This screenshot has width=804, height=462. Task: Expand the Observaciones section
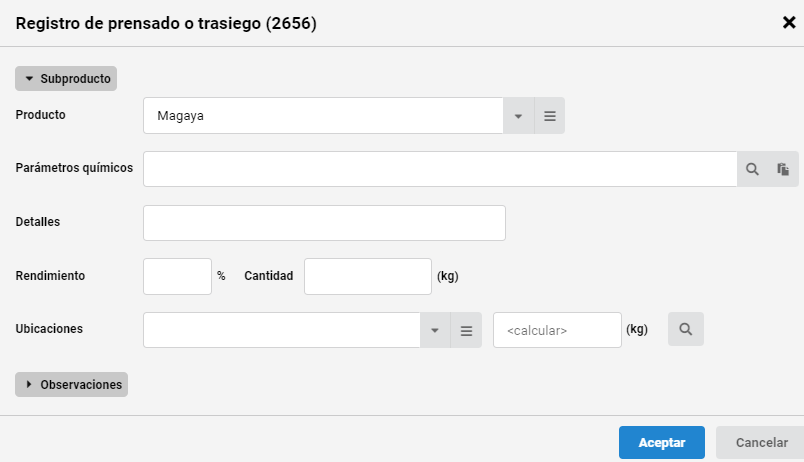pyautogui.click(x=71, y=385)
